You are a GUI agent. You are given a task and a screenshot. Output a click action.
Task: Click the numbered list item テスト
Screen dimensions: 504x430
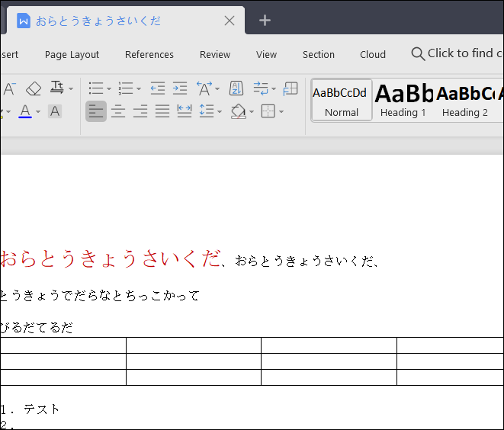[41, 409]
